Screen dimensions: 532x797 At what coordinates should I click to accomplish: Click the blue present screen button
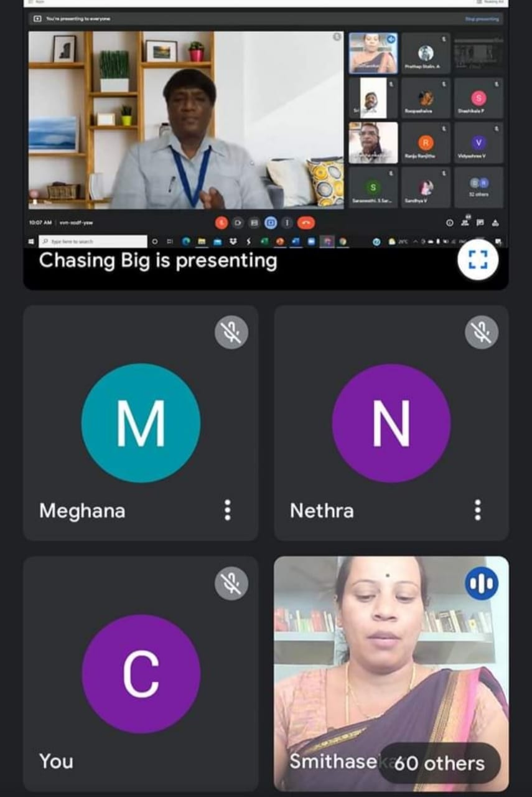(x=271, y=222)
